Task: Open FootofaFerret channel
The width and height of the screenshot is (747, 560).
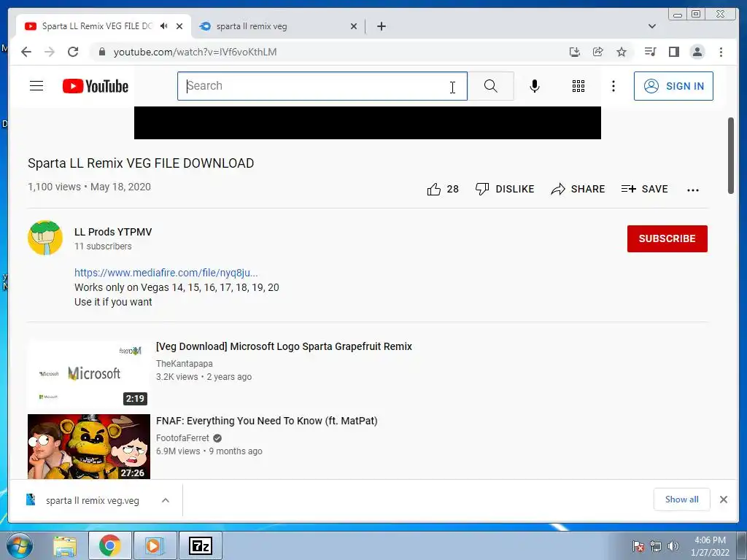Action: pos(182,438)
